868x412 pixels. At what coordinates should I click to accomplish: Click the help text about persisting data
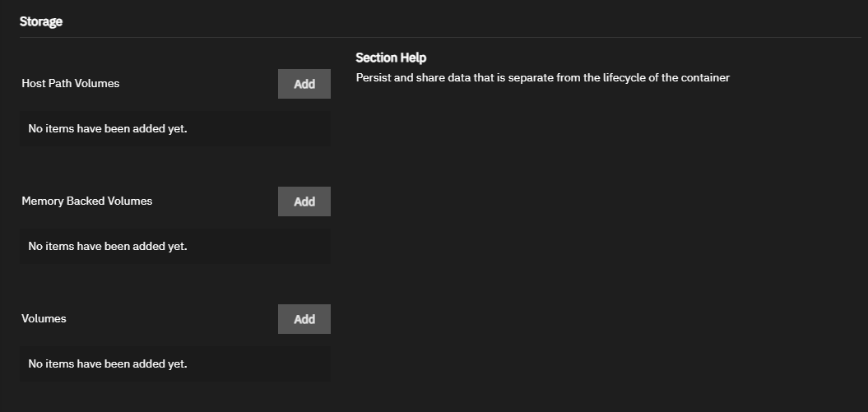point(543,78)
